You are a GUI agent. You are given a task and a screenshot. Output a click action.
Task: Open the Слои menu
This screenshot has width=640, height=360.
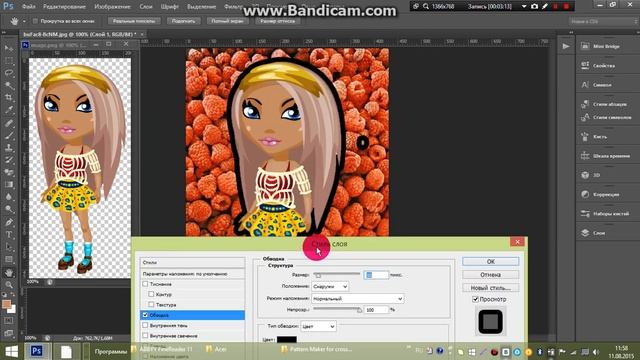tap(146, 7)
